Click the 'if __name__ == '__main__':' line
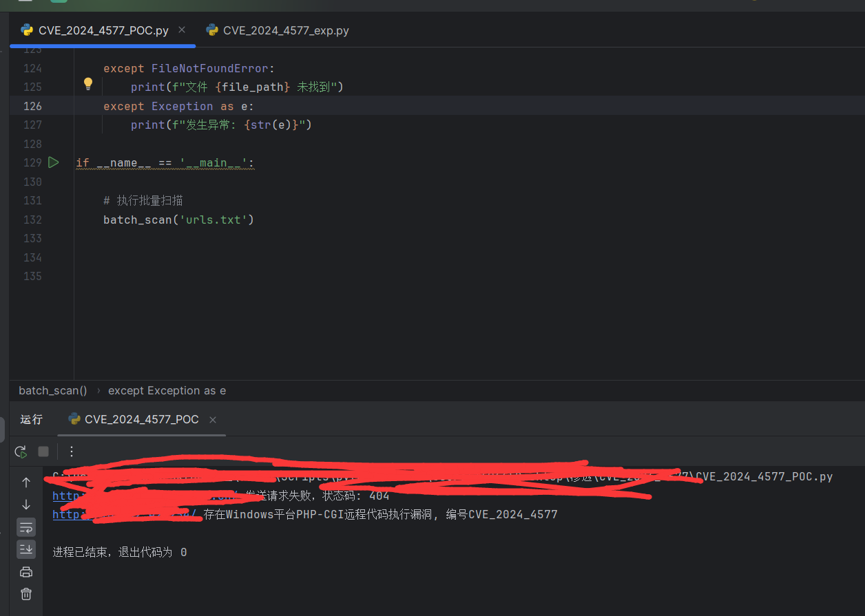This screenshot has width=865, height=616. [165, 162]
